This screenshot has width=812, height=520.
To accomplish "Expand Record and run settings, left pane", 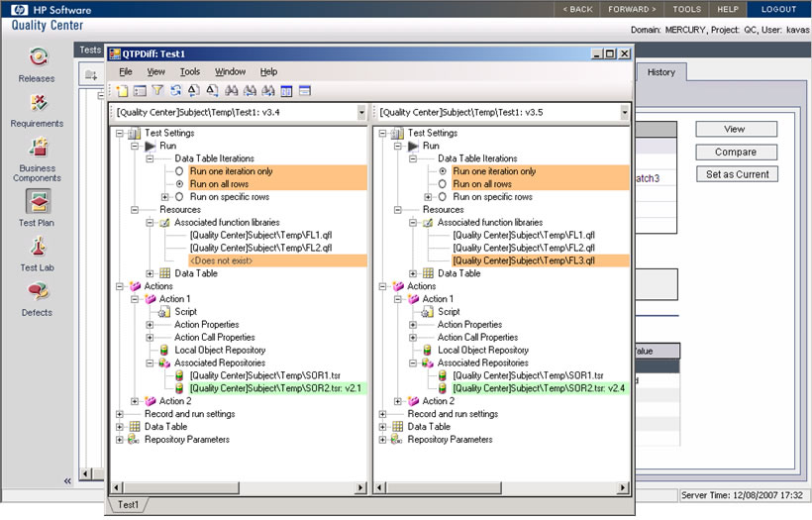I will pos(120,414).
